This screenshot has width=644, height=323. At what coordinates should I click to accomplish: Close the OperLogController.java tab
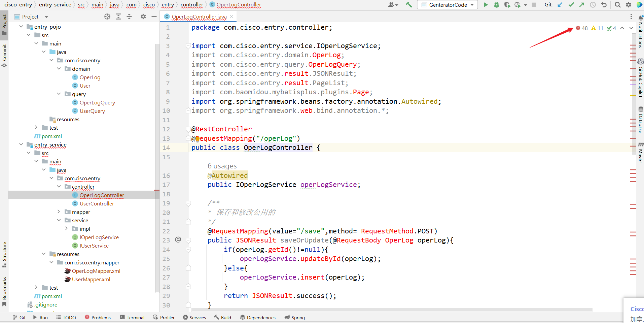[x=231, y=17]
